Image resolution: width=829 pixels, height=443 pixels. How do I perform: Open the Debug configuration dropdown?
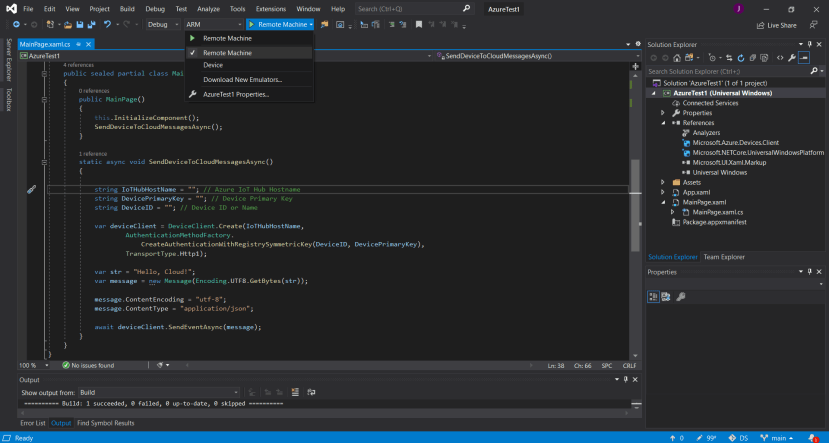point(163,24)
